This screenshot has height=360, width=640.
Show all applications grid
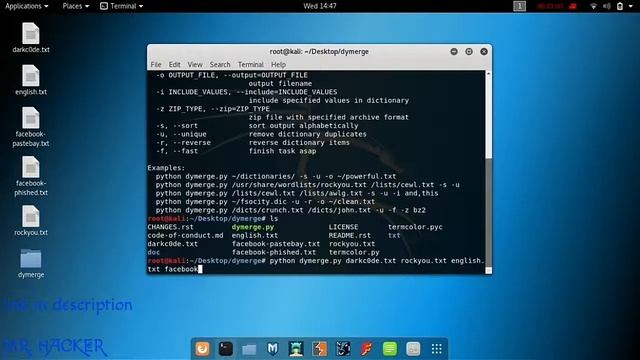[437, 349]
